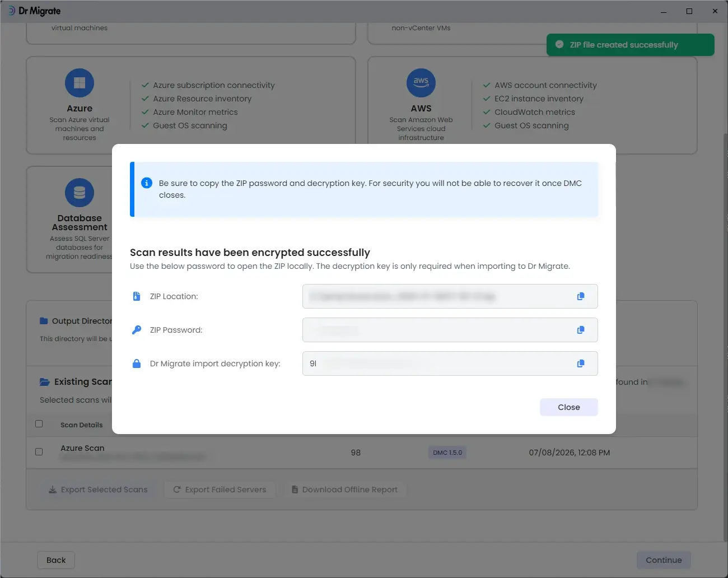Click the Continue button
728x578 pixels.
pos(664,560)
